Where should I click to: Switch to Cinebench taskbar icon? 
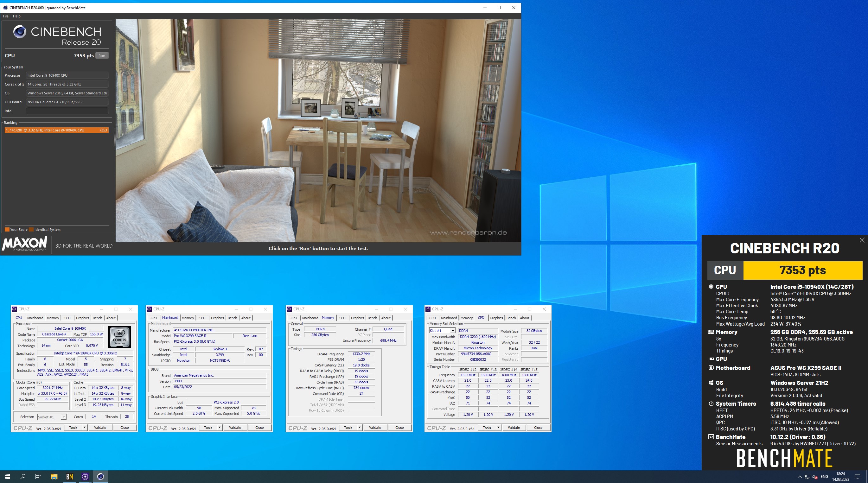pyautogui.click(x=100, y=476)
